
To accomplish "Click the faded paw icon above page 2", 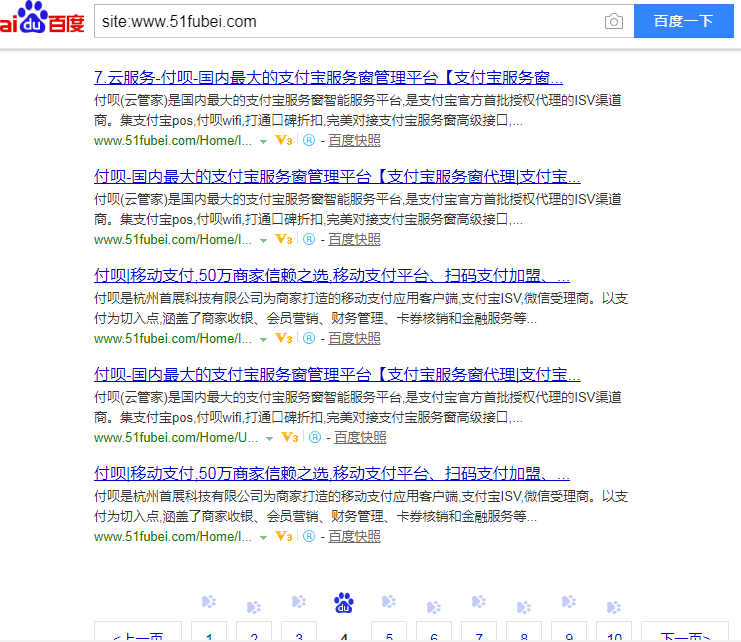I will pos(254,607).
